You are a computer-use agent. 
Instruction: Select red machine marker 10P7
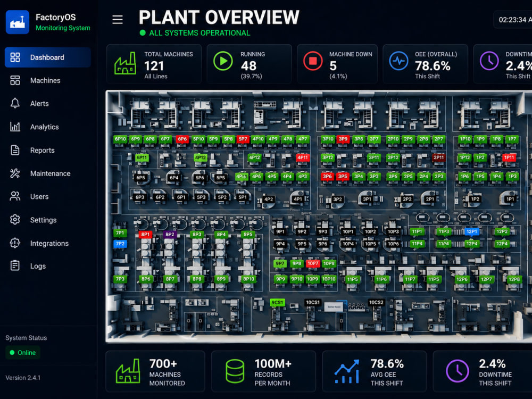[313, 263]
